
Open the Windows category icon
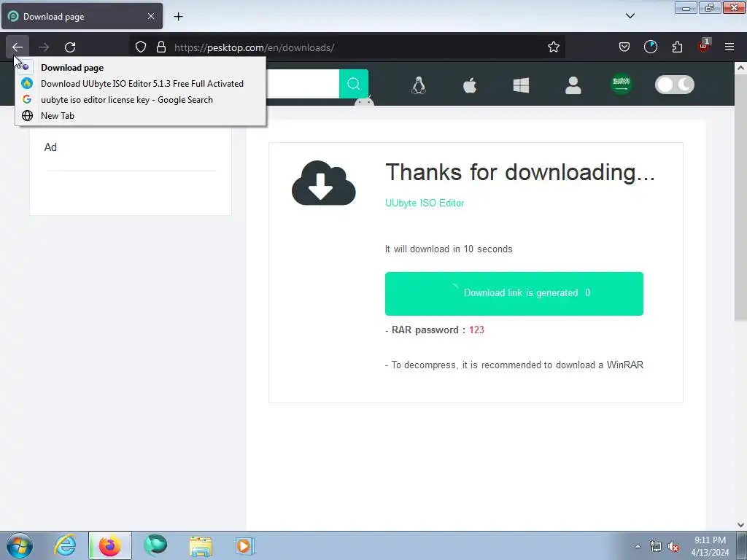tap(521, 86)
